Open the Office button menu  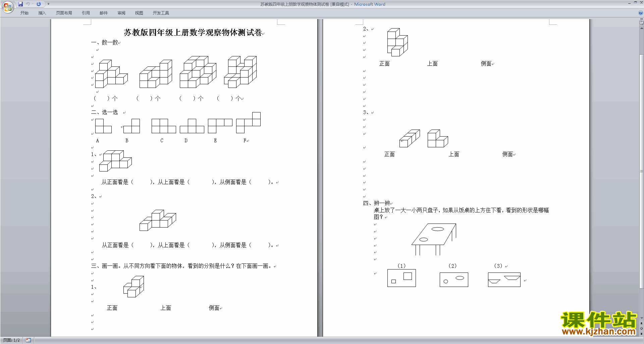(7, 7)
